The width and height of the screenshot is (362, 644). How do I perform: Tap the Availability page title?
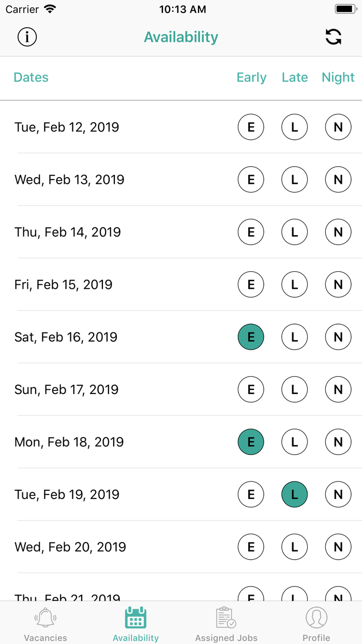click(x=181, y=37)
